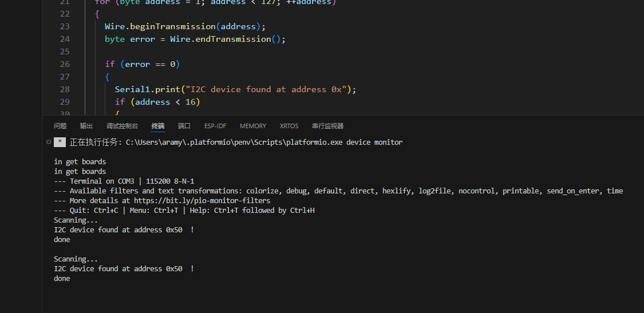Switch to the 问题 panel tab
Image resolution: width=644 pixels, height=313 pixels.
60,126
